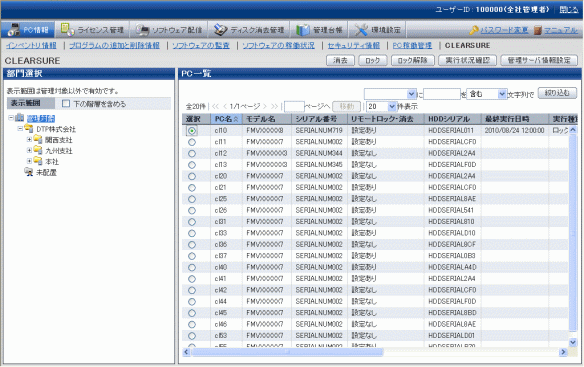Click horizontal scrollbar right arrow
Image resolution: width=584 pixels, height=367 pixels.
pos(563,352)
